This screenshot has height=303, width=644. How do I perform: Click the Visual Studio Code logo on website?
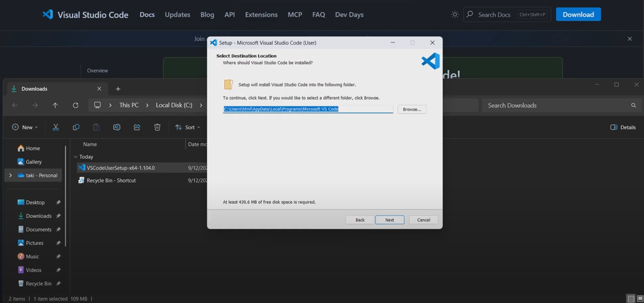(48, 14)
